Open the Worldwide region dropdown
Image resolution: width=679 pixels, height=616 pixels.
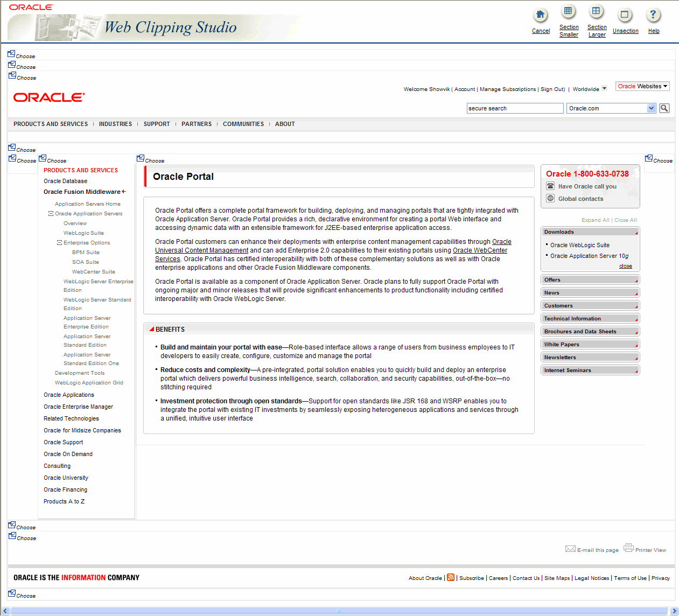point(604,88)
